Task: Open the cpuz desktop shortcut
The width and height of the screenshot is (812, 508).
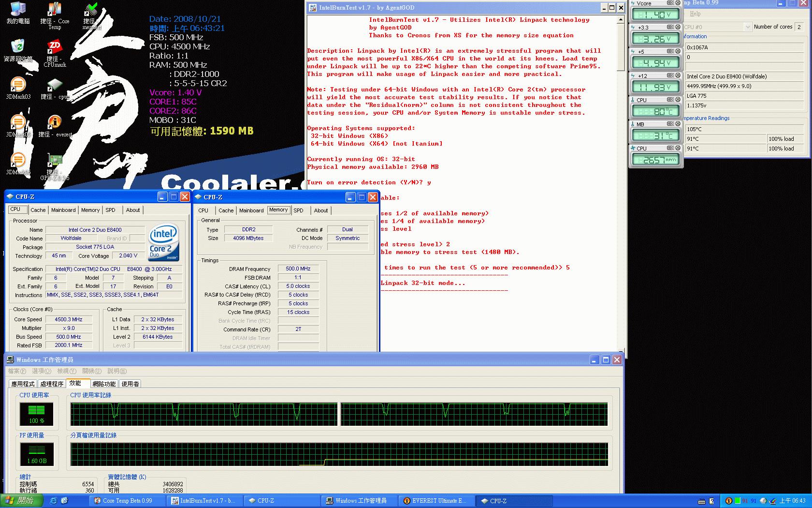Action: pyautogui.click(x=55, y=89)
